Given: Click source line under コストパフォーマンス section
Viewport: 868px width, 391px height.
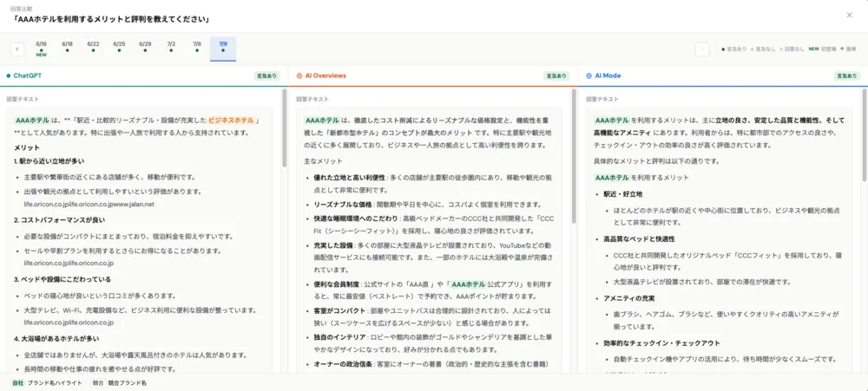Looking at the screenshot, I should pos(69,264).
